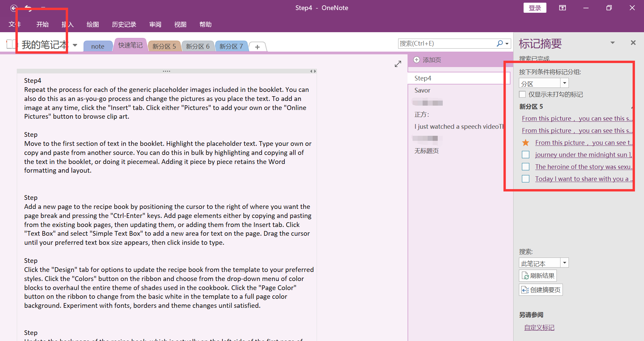Click the 登录 sign-in button
The height and width of the screenshot is (341, 644).
point(535,7)
